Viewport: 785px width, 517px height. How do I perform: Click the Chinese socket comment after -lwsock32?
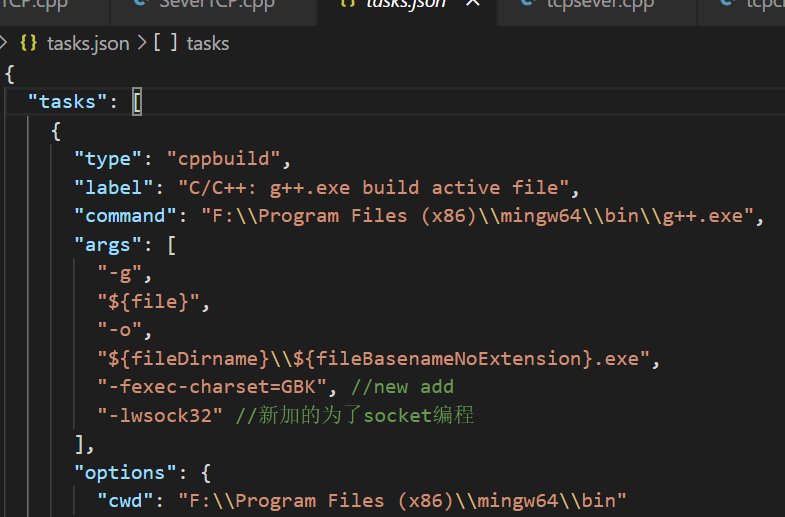[354, 415]
